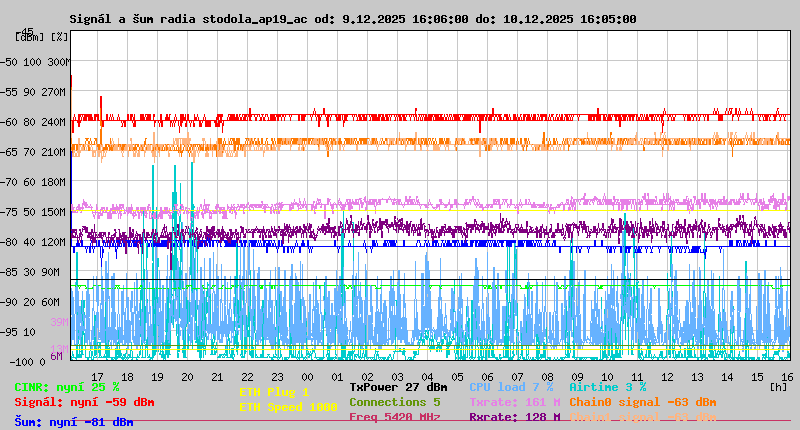Click the 00 hour mark on time axis
Screen dimensions: 800x430
307,377
